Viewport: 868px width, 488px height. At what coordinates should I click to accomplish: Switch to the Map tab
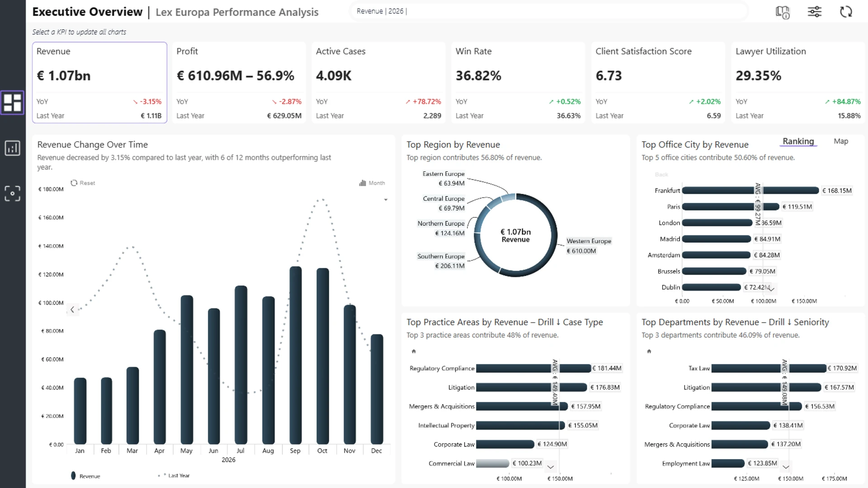[841, 141]
